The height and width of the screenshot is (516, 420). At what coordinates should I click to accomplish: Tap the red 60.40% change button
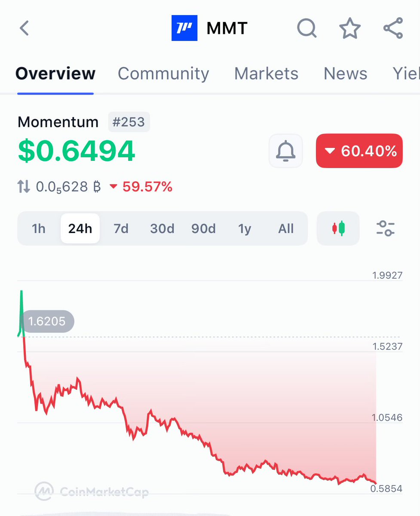click(359, 151)
